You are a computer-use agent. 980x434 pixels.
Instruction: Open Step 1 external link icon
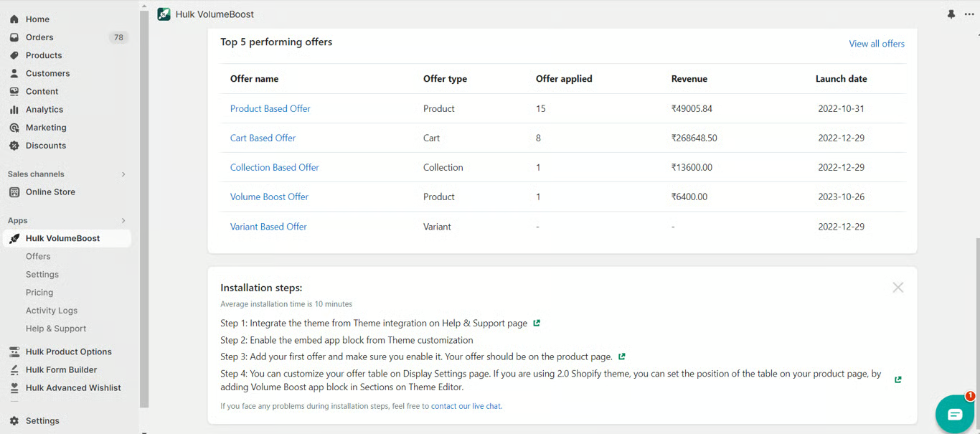point(537,324)
